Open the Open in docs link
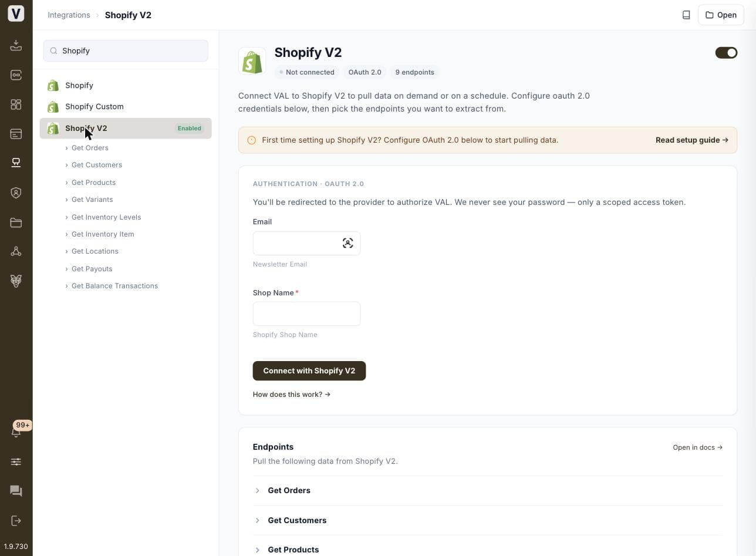This screenshot has width=756, height=556. coord(698,447)
